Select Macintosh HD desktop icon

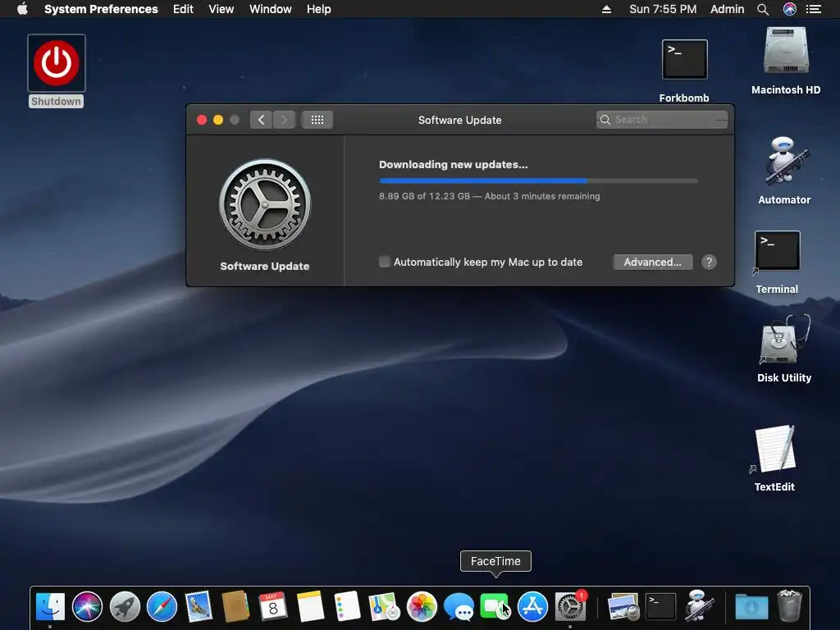[x=786, y=50]
